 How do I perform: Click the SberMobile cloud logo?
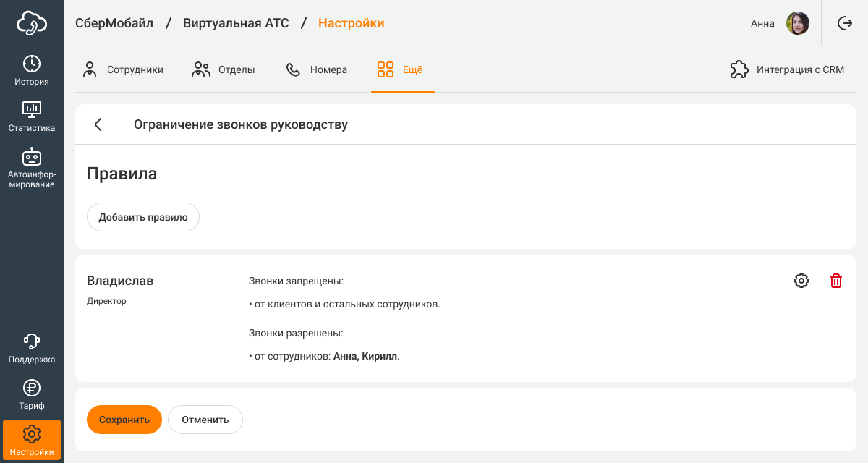click(x=32, y=23)
